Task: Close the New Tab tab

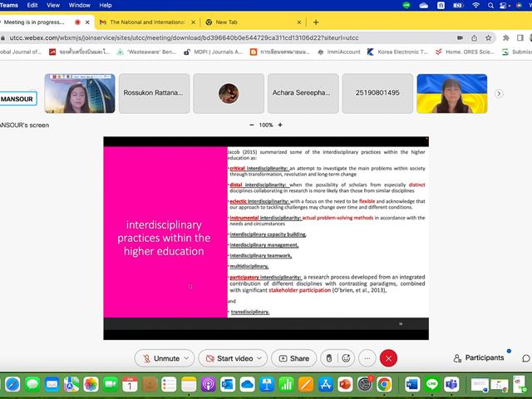Action: pos(299,22)
